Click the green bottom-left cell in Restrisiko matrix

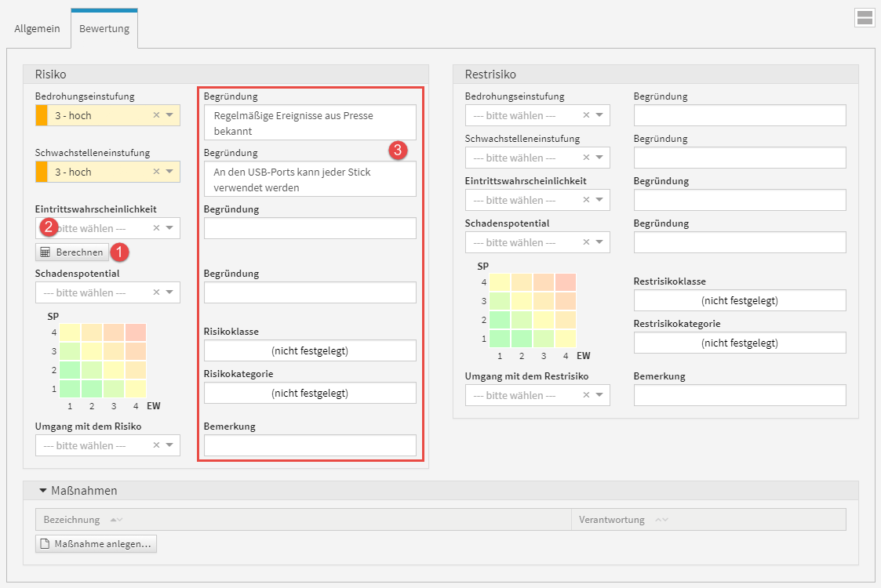click(x=500, y=339)
